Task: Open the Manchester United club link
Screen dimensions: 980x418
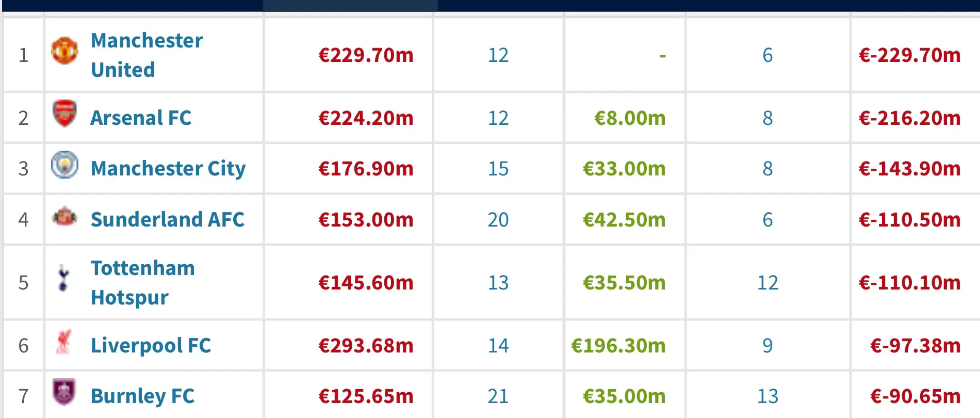Action: click(x=146, y=55)
